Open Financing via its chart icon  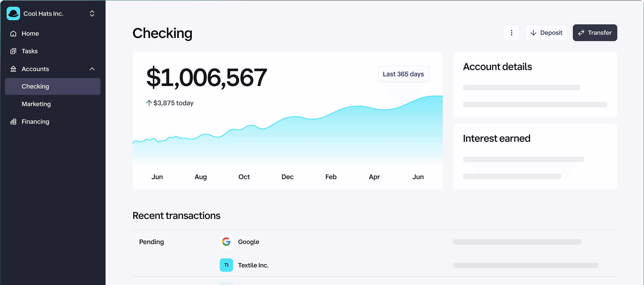[x=13, y=121]
